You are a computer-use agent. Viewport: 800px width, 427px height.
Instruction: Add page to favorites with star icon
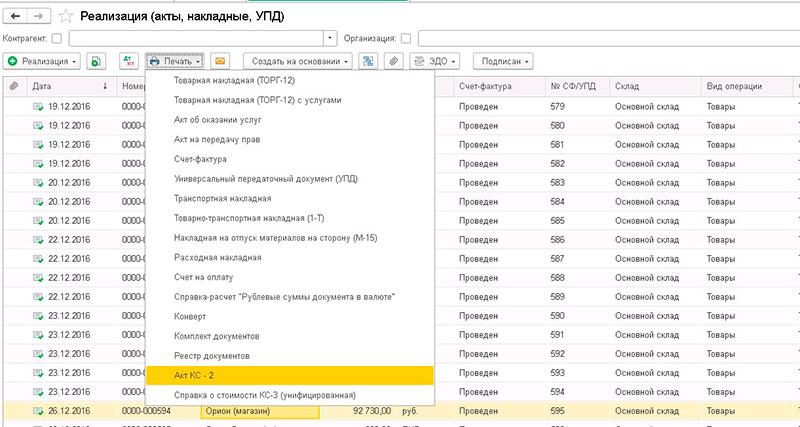pos(66,15)
